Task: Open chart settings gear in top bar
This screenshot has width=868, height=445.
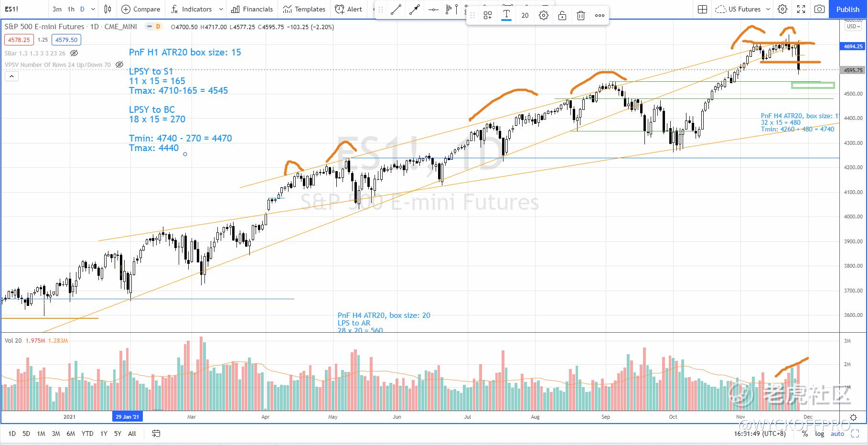Action: [782, 9]
